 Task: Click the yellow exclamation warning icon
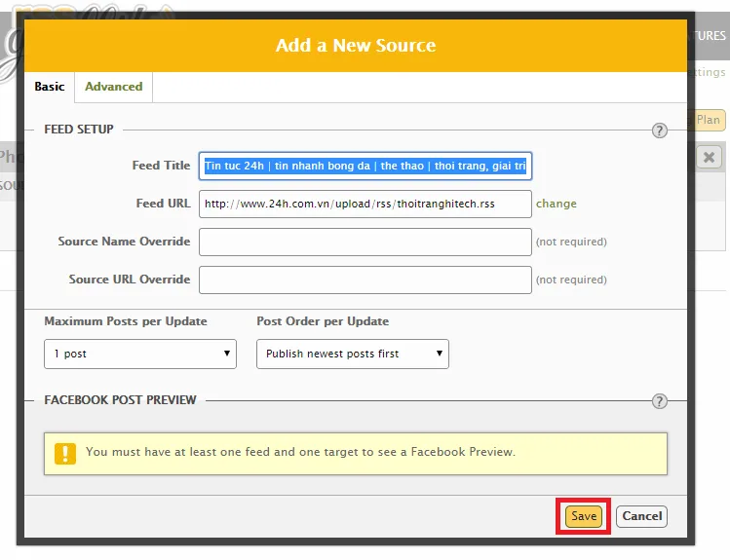pyautogui.click(x=65, y=453)
